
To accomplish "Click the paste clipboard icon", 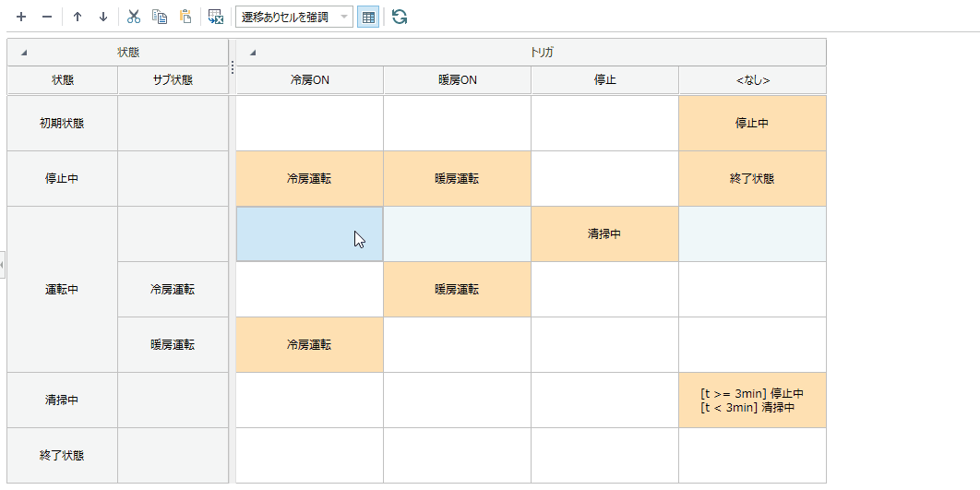I will tap(185, 17).
